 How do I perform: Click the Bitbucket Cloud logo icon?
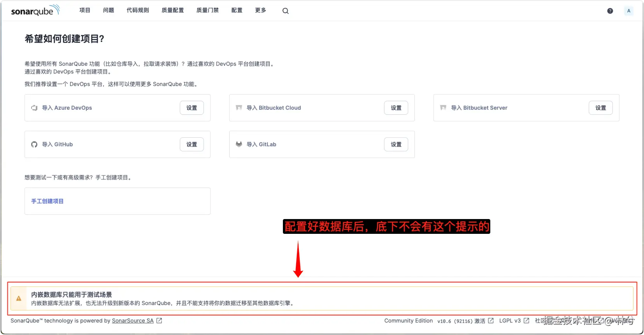coord(239,108)
